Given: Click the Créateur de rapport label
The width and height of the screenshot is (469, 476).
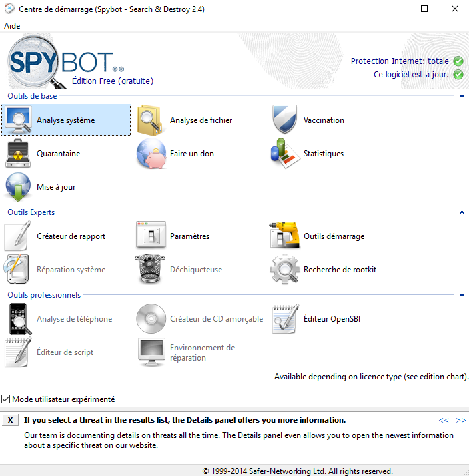Looking at the screenshot, I should point(71,236).
